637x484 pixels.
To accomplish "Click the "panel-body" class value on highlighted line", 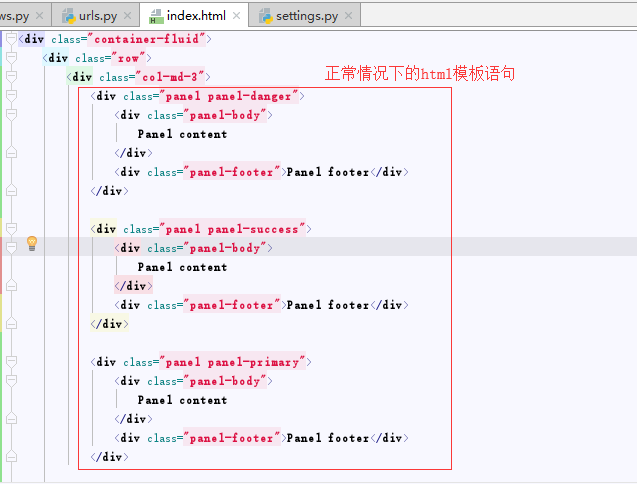I will [x=225, y=248].
